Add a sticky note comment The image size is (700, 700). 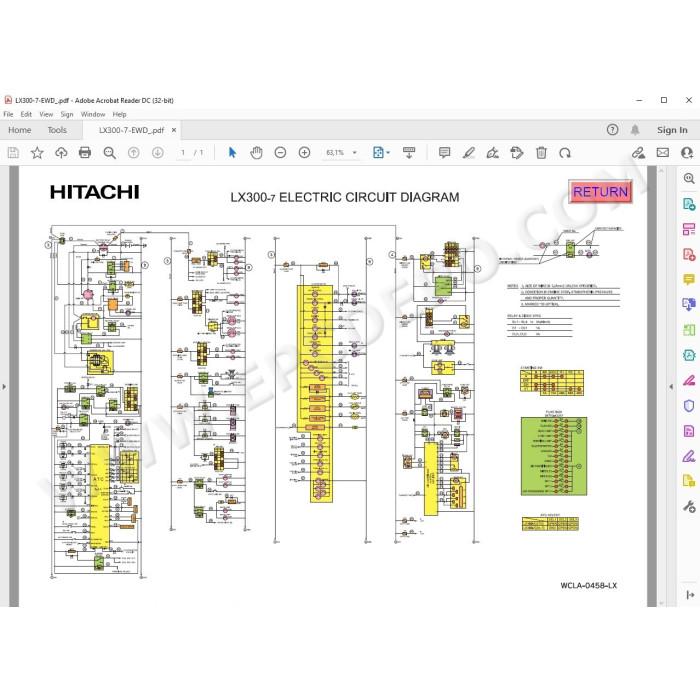coord(444,153)
